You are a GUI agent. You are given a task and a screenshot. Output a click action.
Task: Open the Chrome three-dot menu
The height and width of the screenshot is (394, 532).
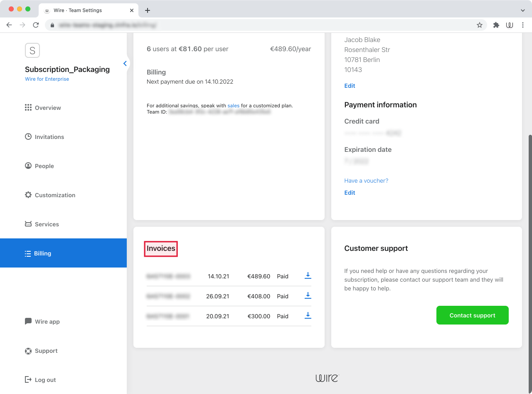tap(523, 25)
